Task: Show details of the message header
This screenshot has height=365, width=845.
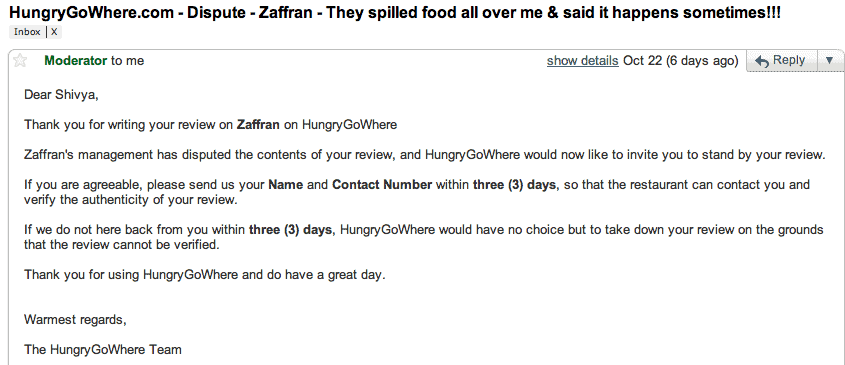Action: 582,61
